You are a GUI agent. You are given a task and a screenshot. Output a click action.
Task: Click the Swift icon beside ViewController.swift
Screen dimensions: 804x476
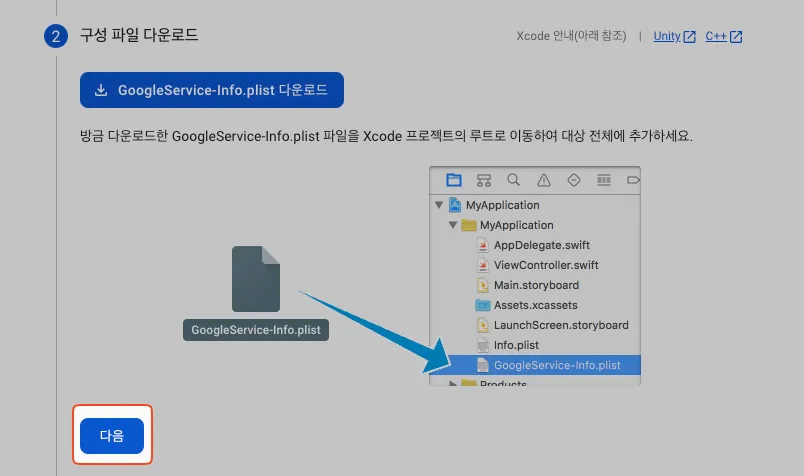(x=483, y=265)
